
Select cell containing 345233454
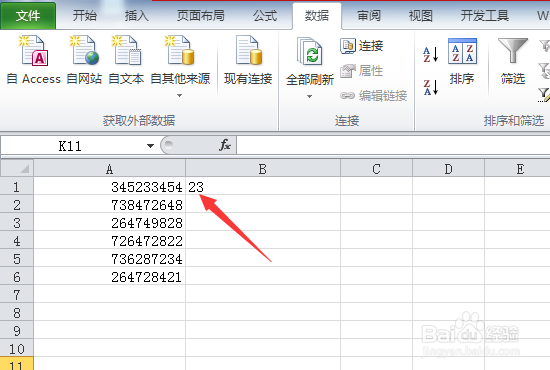(110, 186)
